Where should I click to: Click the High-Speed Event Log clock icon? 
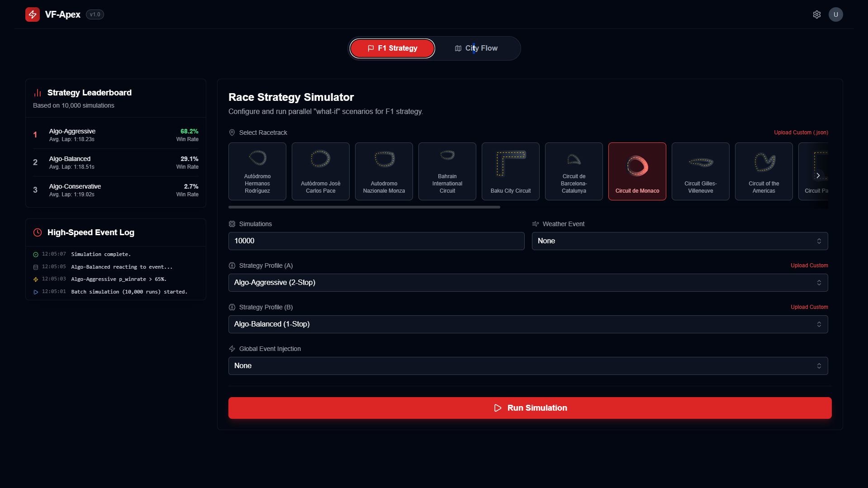coord(38,232)
